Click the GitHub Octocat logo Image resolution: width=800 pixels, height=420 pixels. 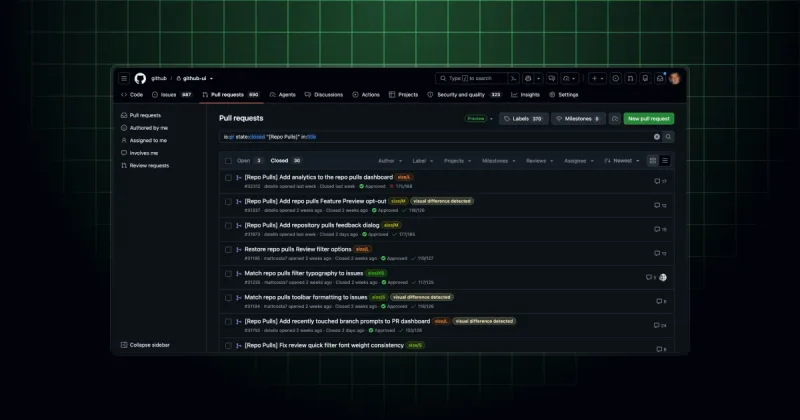click(x=140, y=79)
